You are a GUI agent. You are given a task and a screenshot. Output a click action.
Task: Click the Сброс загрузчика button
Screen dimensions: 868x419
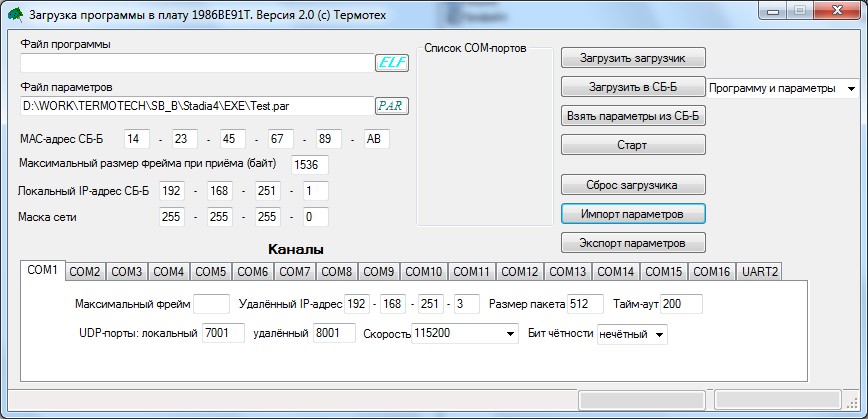tap(633, 185)
